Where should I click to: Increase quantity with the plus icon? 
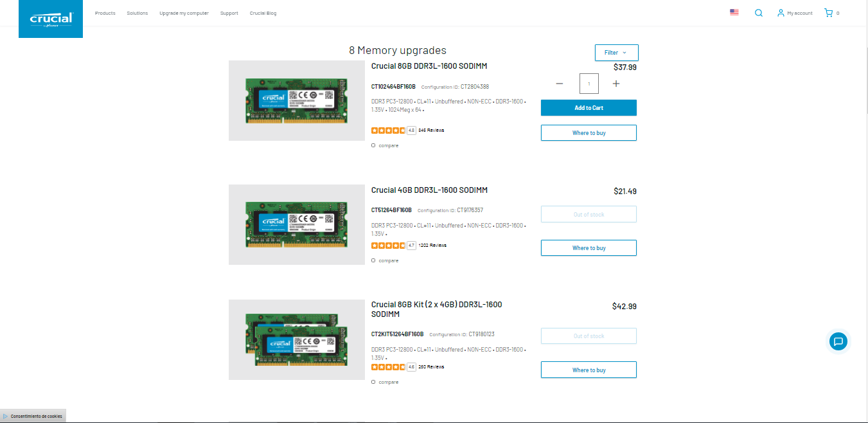(x=616, y=84)
